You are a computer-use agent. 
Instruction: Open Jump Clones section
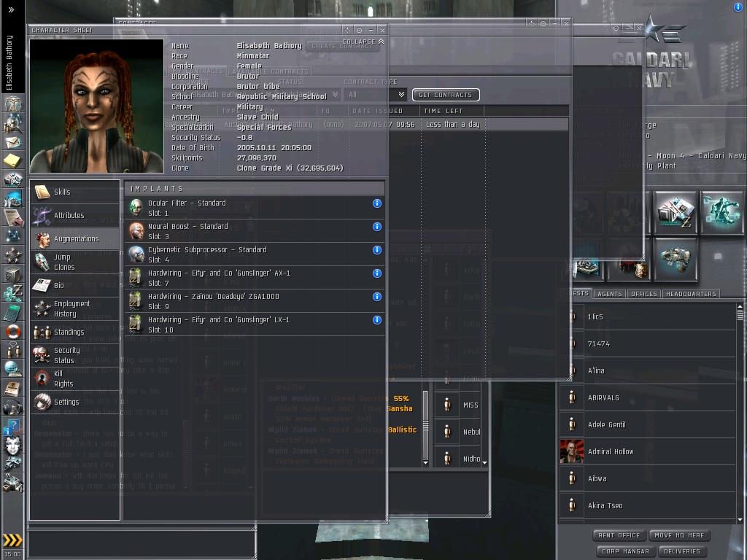coord(75,262)
